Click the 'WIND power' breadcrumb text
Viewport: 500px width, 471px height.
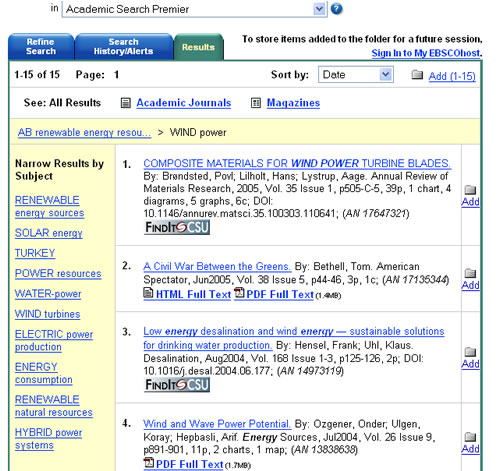pos(198,132)
